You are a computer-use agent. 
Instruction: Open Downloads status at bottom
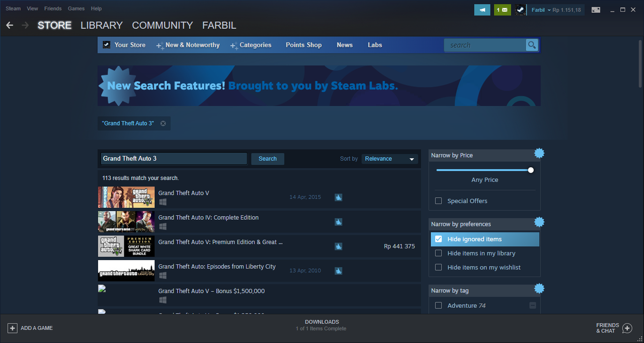tap(322, 325)
